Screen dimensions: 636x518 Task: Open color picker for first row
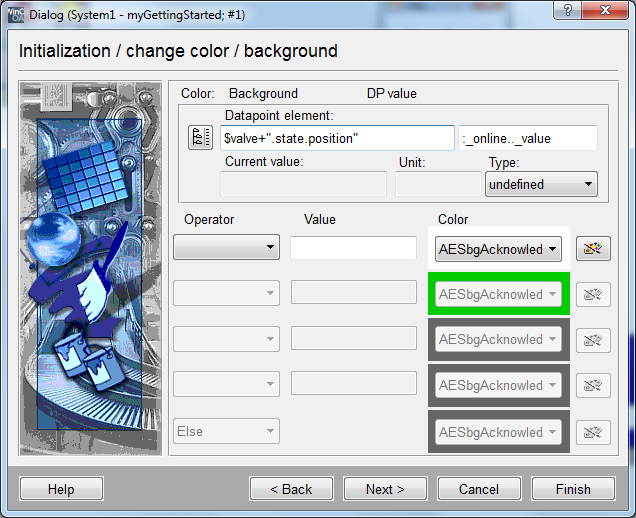593,249
